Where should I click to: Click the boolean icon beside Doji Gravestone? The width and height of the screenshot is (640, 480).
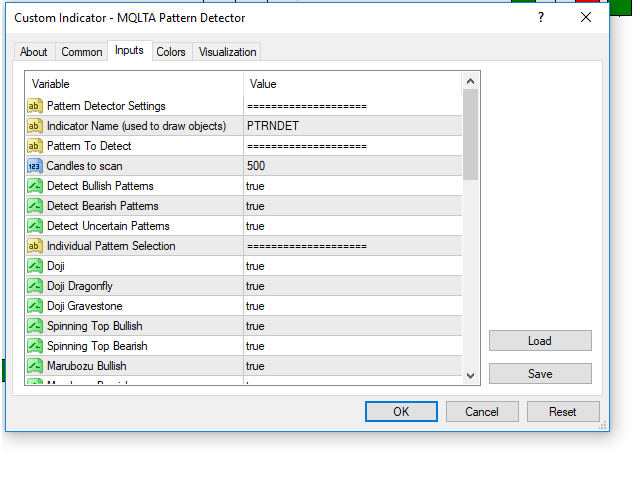point(35,306)
